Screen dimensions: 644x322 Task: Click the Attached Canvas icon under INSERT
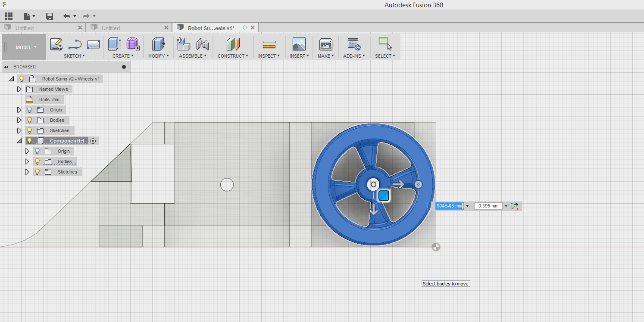coord(299,44)
